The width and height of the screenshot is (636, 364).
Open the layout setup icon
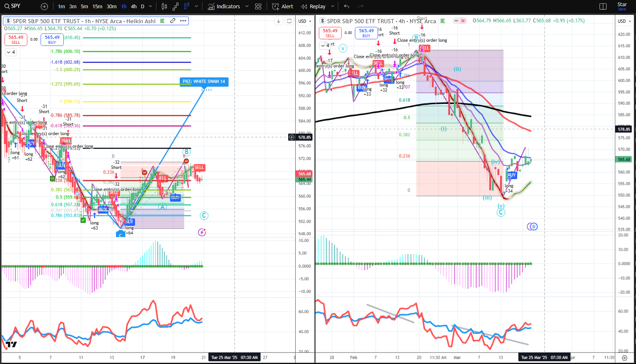coord(603,7)
